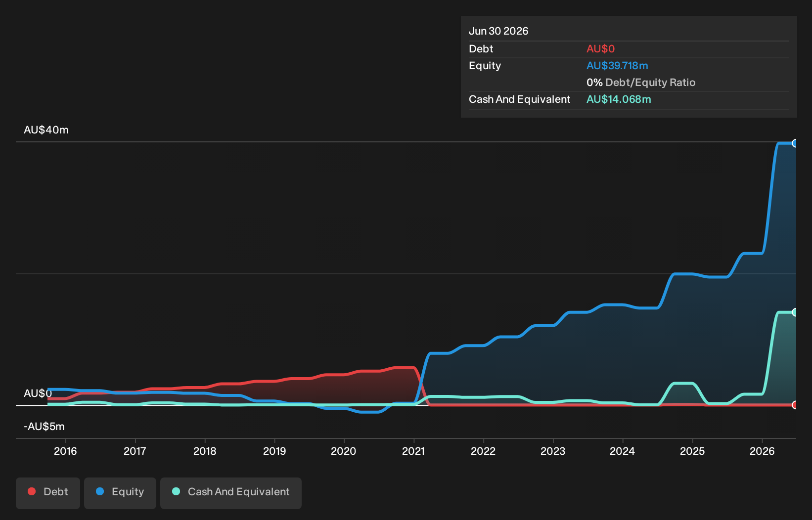Click the 2022 x-axis label
The image size is (812, 520).
483,451
